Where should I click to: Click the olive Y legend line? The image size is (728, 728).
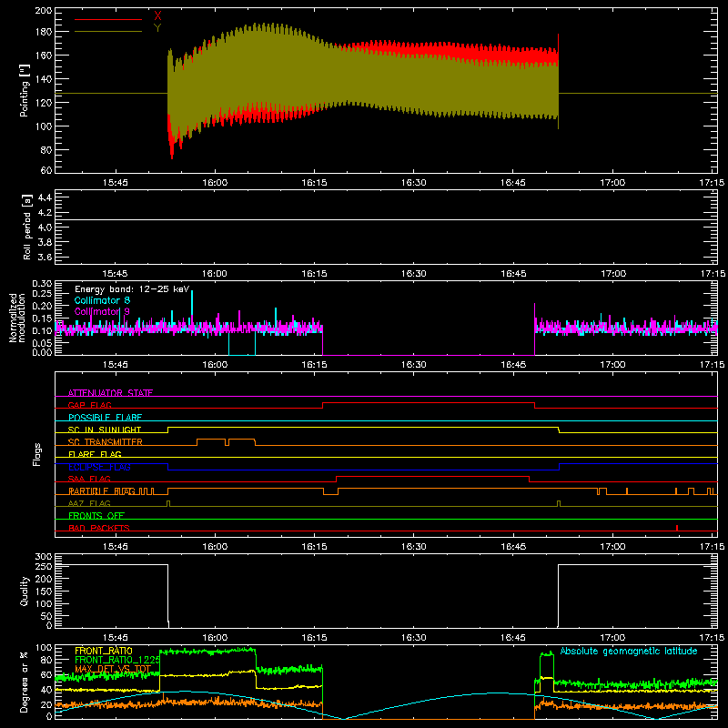(108, 32)
